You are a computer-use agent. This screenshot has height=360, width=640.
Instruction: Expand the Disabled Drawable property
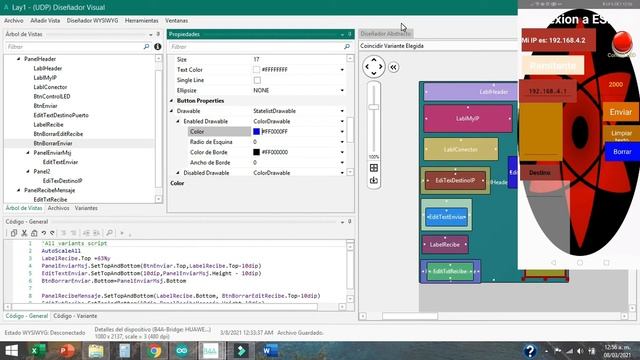click(178, 173)
